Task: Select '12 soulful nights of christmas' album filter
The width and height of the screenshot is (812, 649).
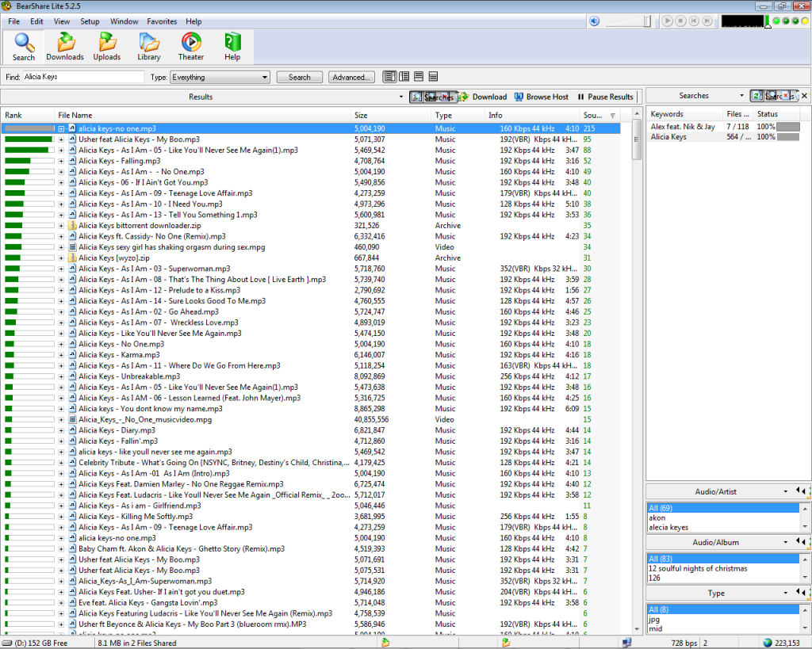Action: 723,568
